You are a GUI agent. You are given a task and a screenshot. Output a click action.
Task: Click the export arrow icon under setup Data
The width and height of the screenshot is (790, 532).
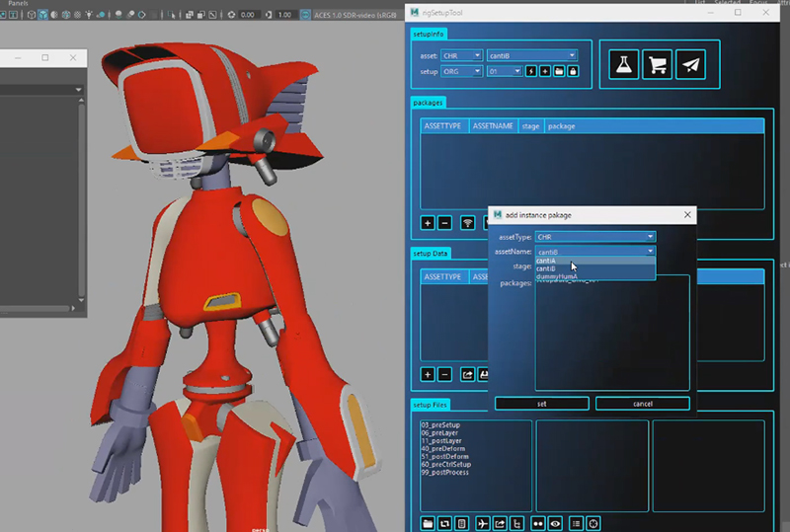[x=467, y=374]
